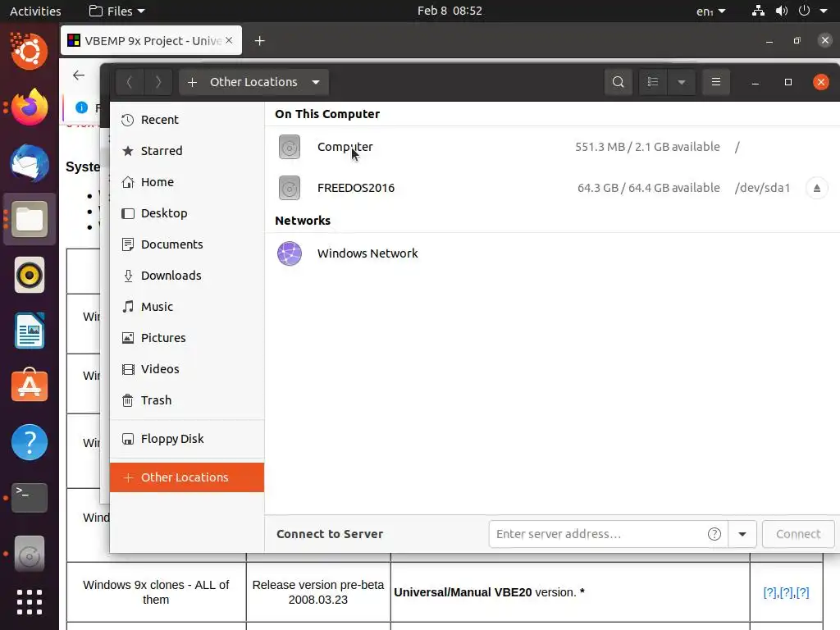This screenshot has height=630, width=840.
Task: Click the third [?] link in browser table
Action: [x=802, y=592]
